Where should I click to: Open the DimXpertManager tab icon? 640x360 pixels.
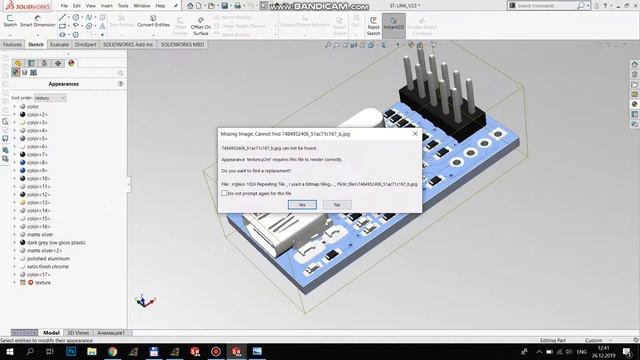pos(58,63)
